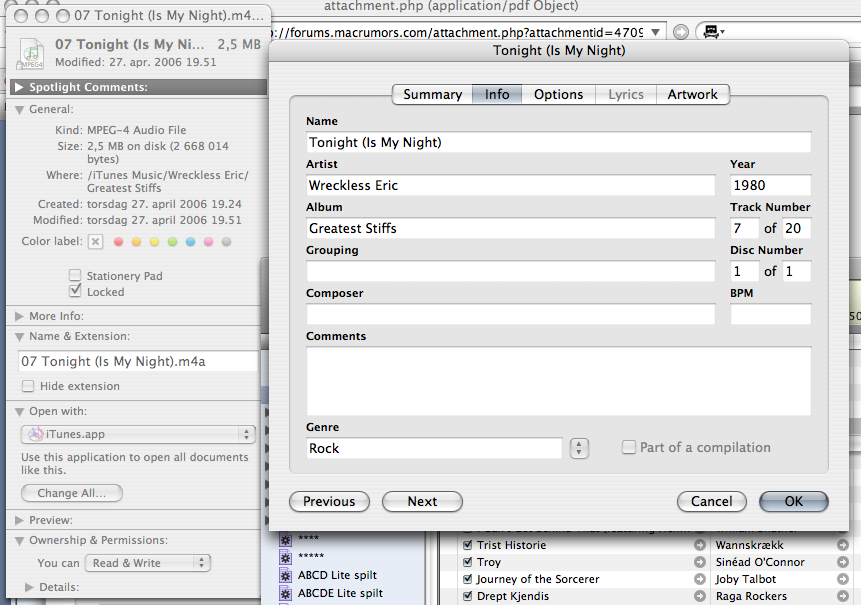Uncheck the Drept Kjendis checkbox
This screenshot has height=605, width=861.
pos(468,596)
